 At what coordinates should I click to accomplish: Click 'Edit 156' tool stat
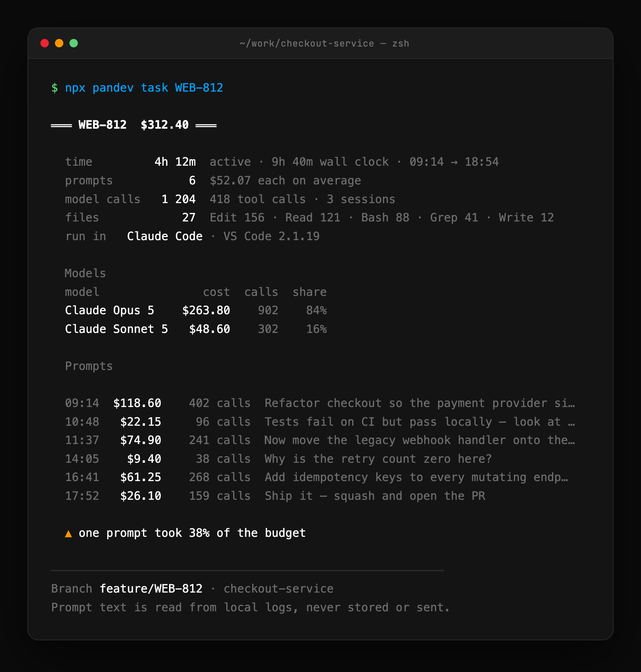[237, 218]
